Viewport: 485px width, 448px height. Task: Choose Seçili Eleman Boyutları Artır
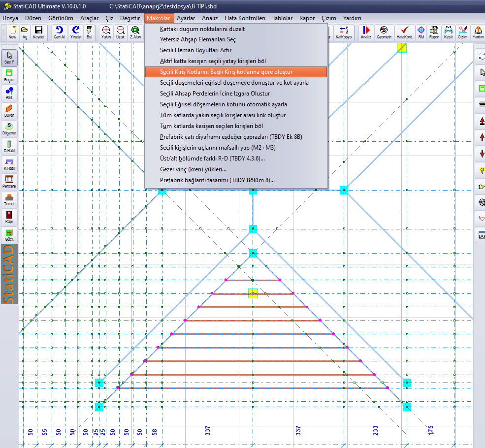tap(236, 50)
